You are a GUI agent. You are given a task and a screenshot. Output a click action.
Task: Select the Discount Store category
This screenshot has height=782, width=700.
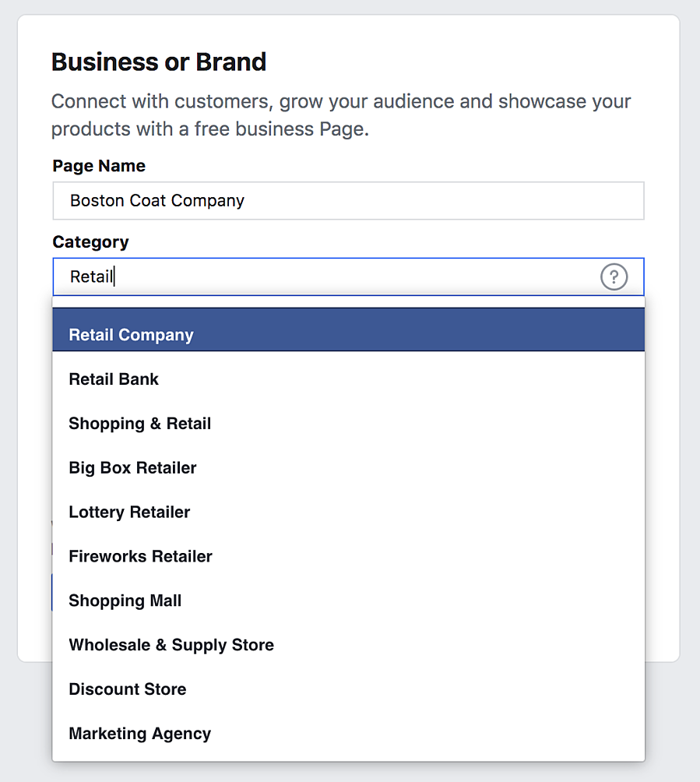pos(348,689)
